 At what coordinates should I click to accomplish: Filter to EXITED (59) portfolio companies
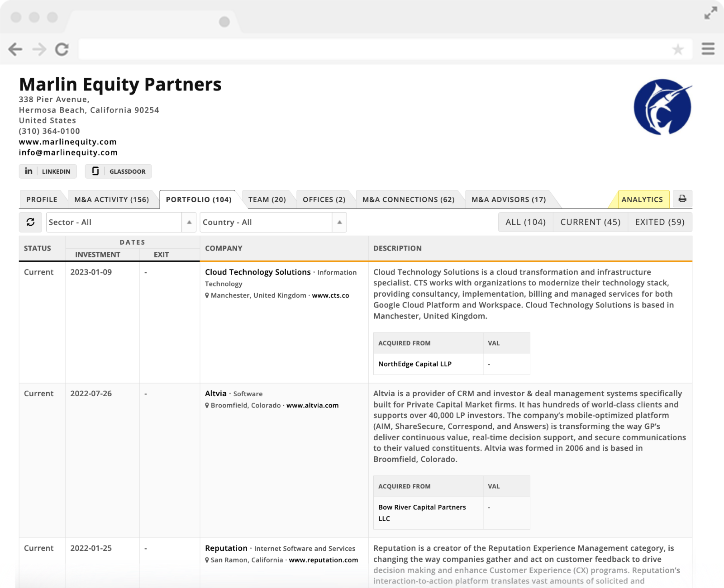click(x=660, y=222)
